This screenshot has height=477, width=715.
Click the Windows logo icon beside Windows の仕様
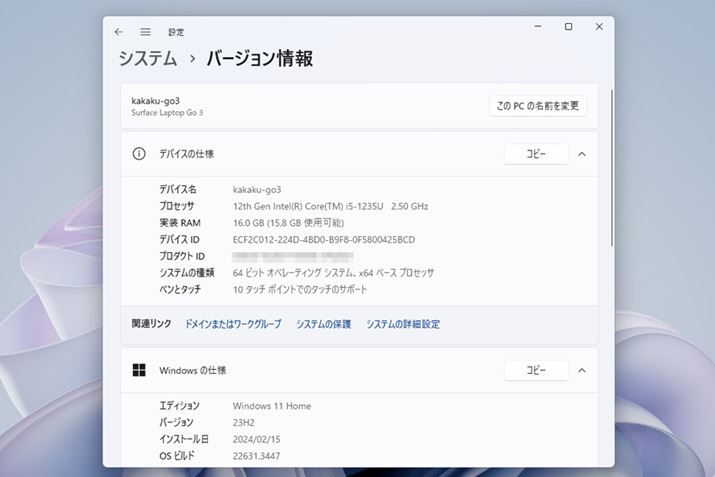[x=139, y=370]
